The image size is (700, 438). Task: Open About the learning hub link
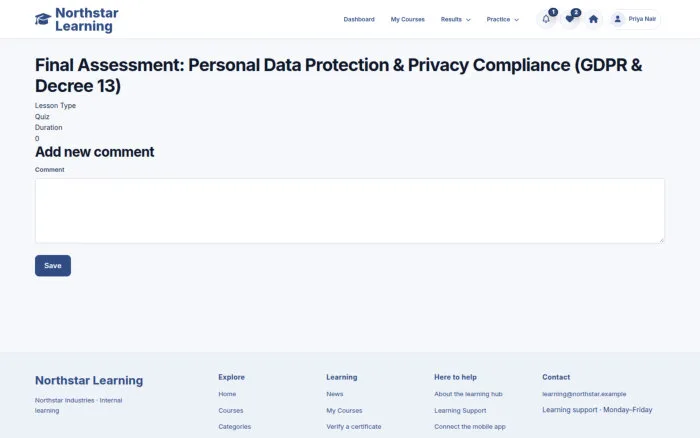tap(468, 394)
